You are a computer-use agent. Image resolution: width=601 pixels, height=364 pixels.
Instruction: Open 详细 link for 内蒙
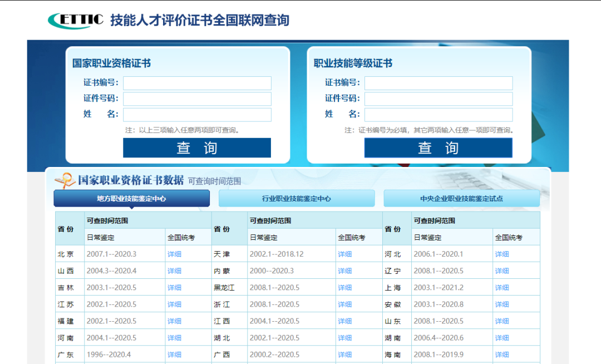(344, 271)
